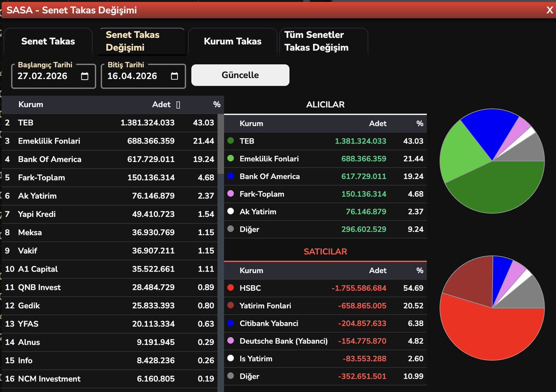Switch to the Senet Takas tab
Viewport: 556px width, 392px height.
(48, 41)
